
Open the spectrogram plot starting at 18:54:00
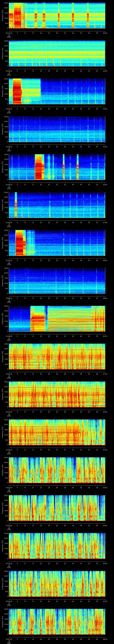[x=57, y=508]
